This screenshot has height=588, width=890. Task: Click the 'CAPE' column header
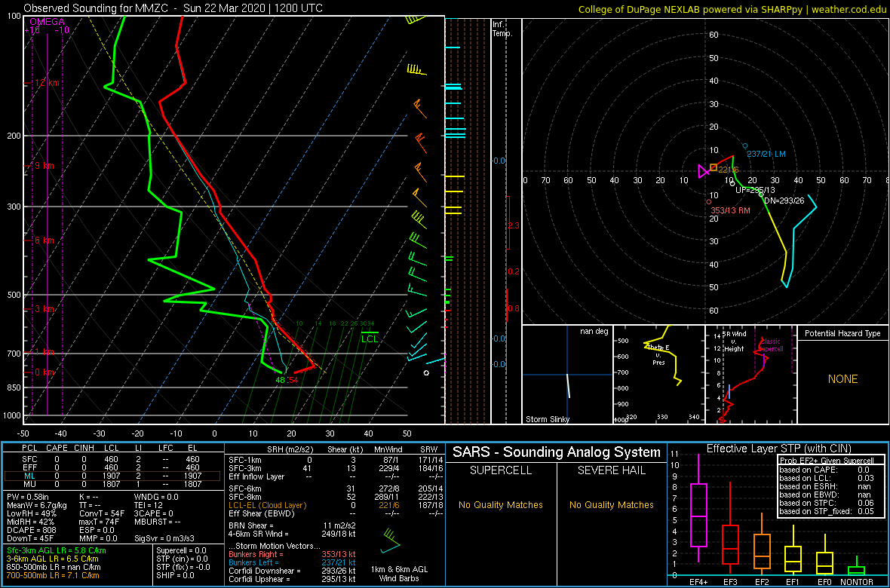[57, 448]
